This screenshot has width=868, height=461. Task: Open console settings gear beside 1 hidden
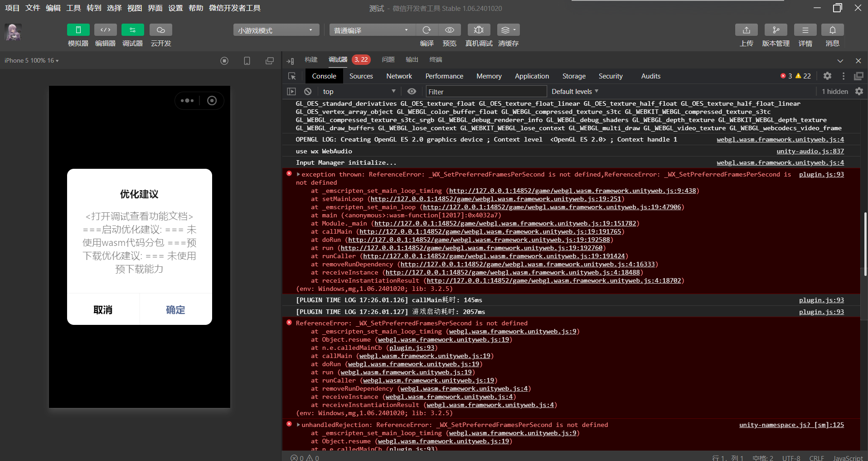[x=859, y=92]
